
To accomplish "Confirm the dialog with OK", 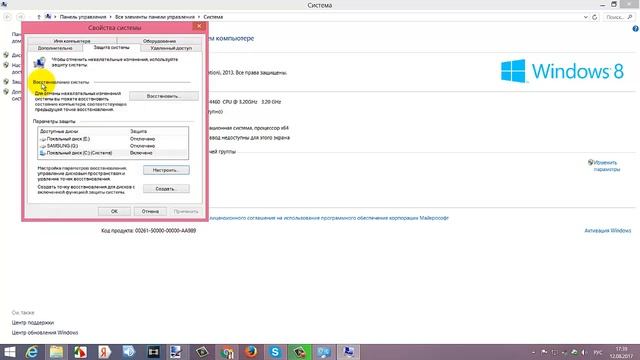I will pos(114,211).
